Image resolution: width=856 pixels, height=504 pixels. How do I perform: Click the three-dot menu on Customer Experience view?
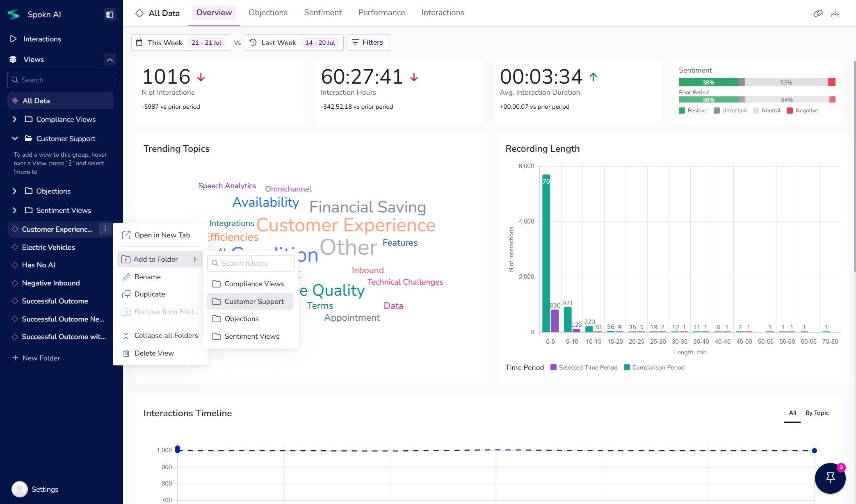[x=105, y=229]
